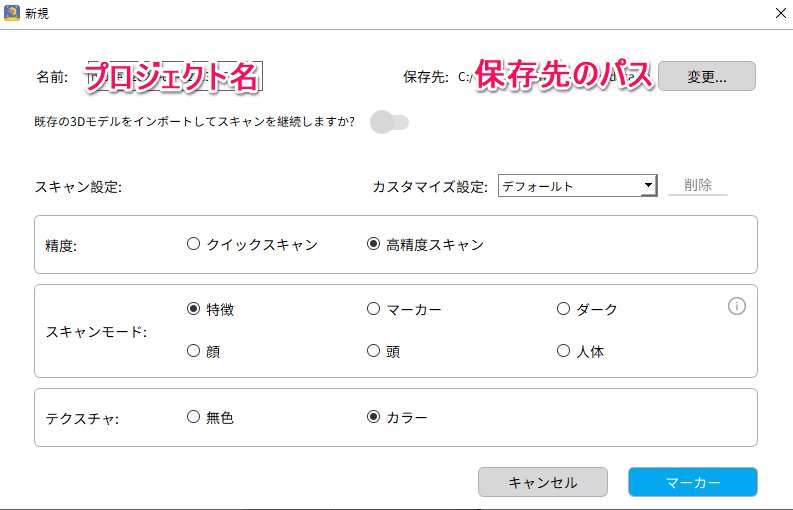Click the info icon beside scan modes
The height and width of the screenshot is (510, 793).
click(x=736, y=306)
